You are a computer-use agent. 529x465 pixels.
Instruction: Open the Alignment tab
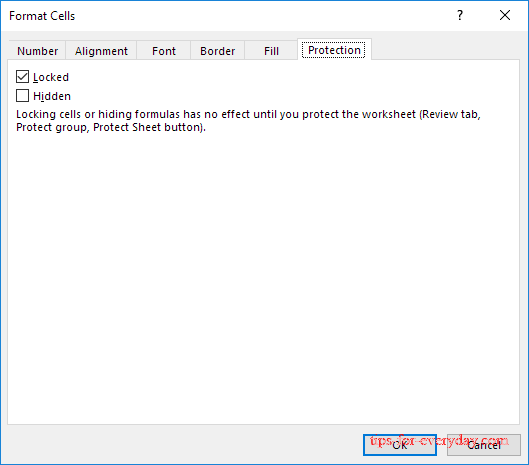[x=101, y=51]
